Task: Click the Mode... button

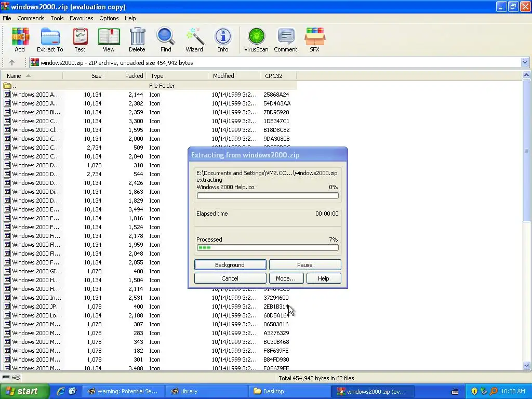Action: pyautogui.click(x=286, y=278)
